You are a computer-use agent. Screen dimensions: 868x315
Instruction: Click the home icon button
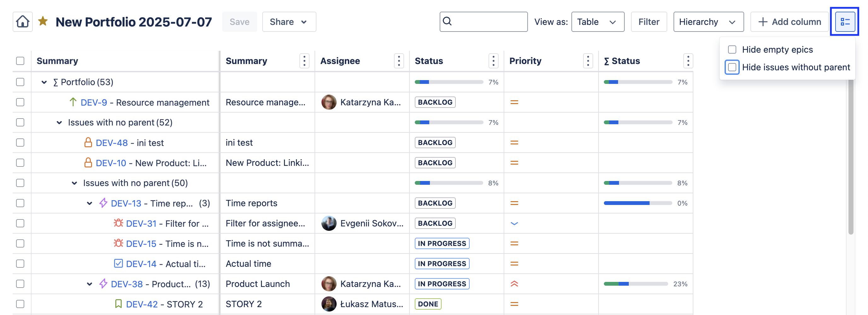point(23,22)
